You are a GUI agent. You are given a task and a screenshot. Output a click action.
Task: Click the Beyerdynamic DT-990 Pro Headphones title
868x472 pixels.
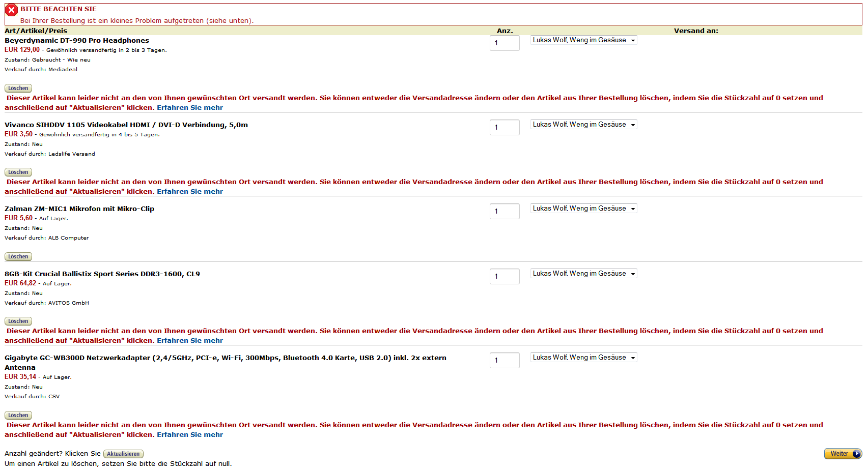77,41
